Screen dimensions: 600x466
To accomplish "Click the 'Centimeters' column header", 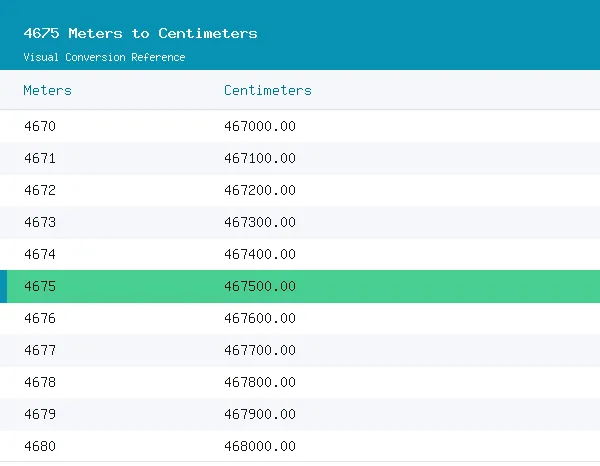I will coord(268,91).
